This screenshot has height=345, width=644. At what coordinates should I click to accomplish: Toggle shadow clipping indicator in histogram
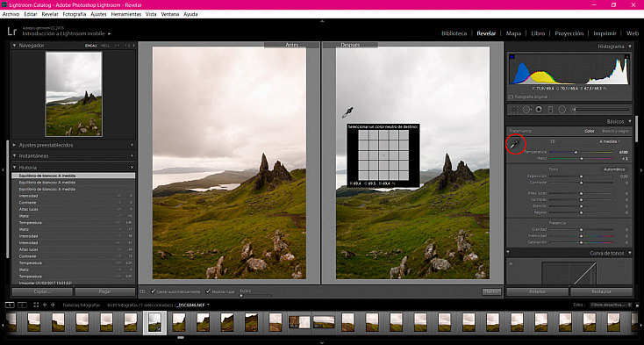click(512, 57)
